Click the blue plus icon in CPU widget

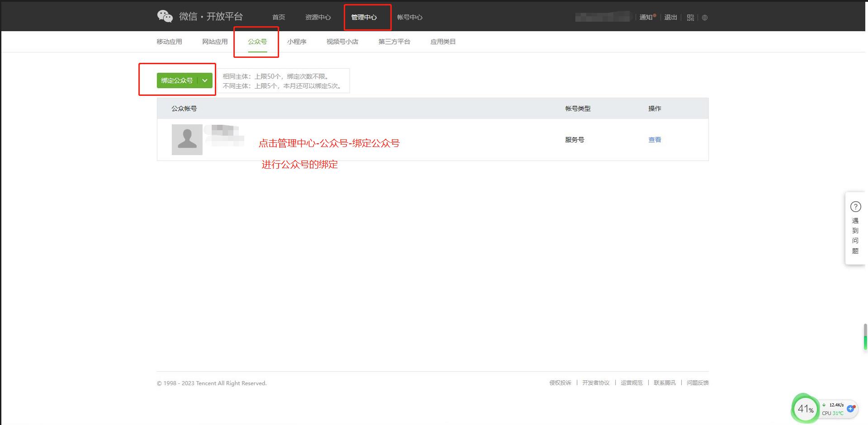point(850,409)
